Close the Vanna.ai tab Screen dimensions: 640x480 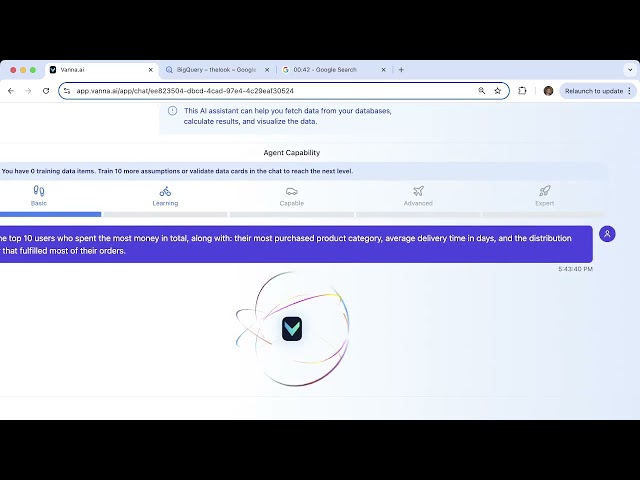pos(151,70)
